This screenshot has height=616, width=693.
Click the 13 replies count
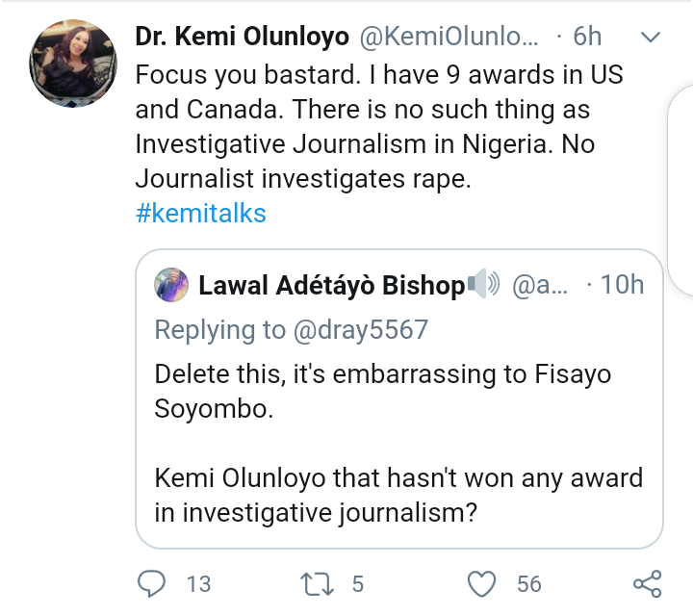[x=198, y=584]
